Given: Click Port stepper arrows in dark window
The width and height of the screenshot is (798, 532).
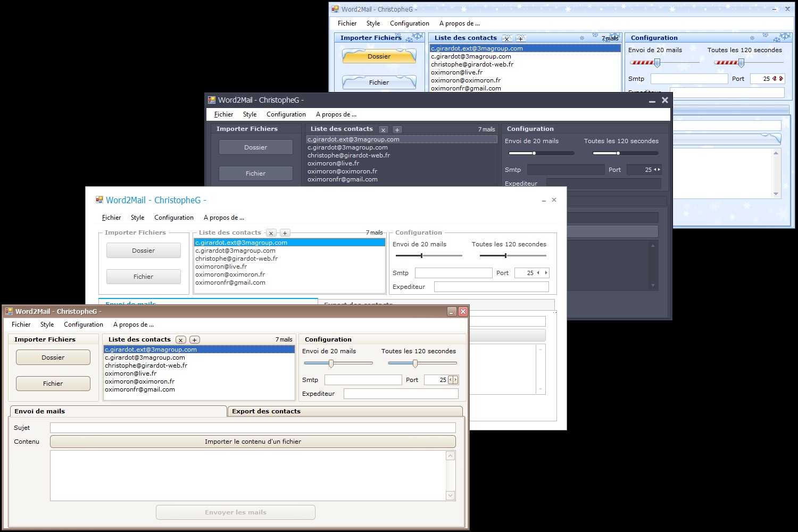Looking at the screenshot, I should (657, 170).
